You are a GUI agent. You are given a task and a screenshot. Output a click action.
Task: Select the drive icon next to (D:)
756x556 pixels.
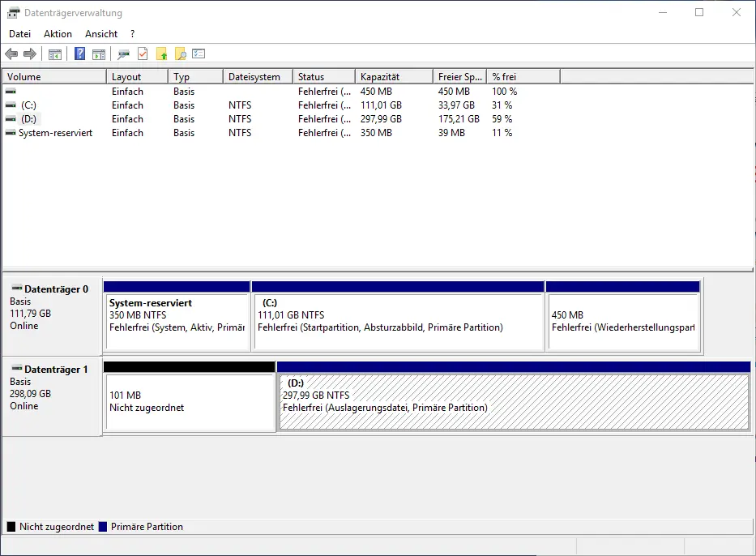coord(11,119)
